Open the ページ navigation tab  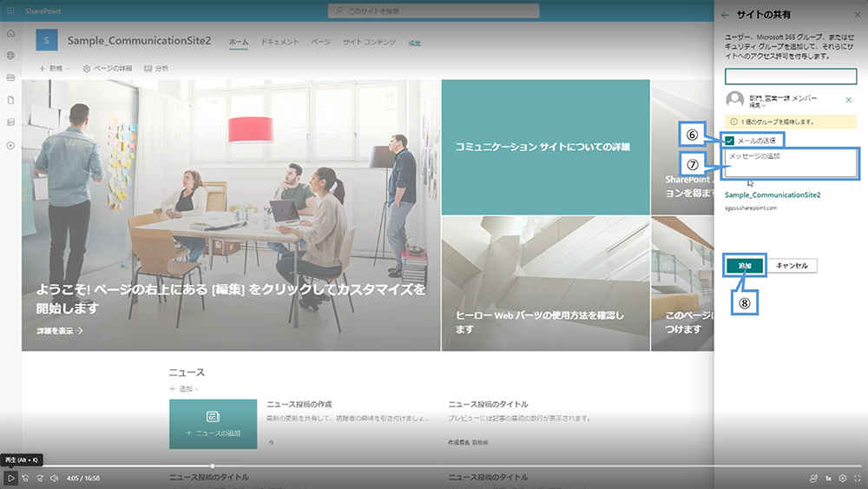(320, 42)
